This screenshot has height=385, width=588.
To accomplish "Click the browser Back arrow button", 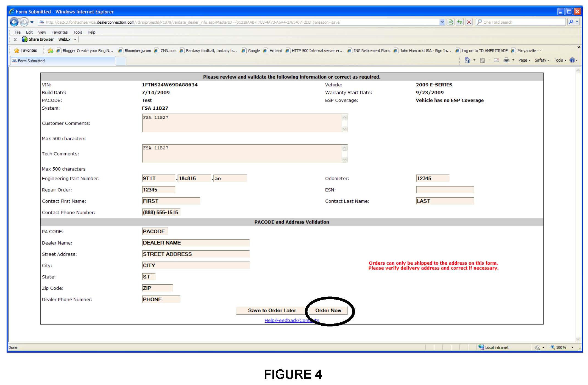I will 14,22.
